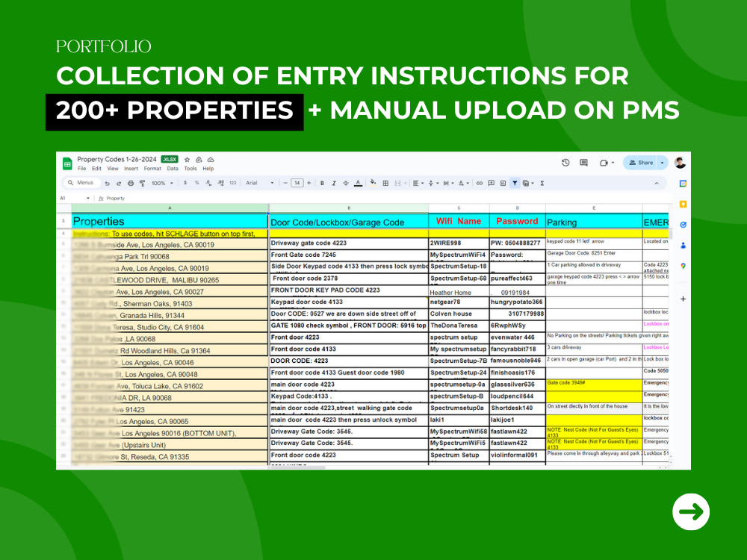Click the font size 14 field
Screen dimensions: 747x560
297,183
